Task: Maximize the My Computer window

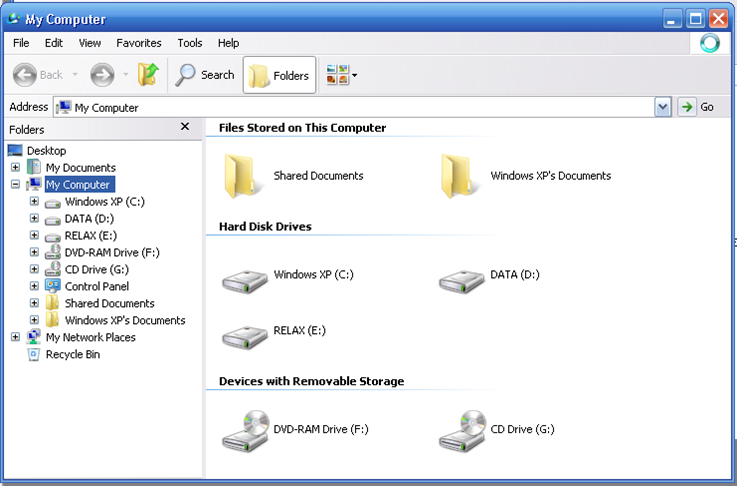Action: point(696,19)
